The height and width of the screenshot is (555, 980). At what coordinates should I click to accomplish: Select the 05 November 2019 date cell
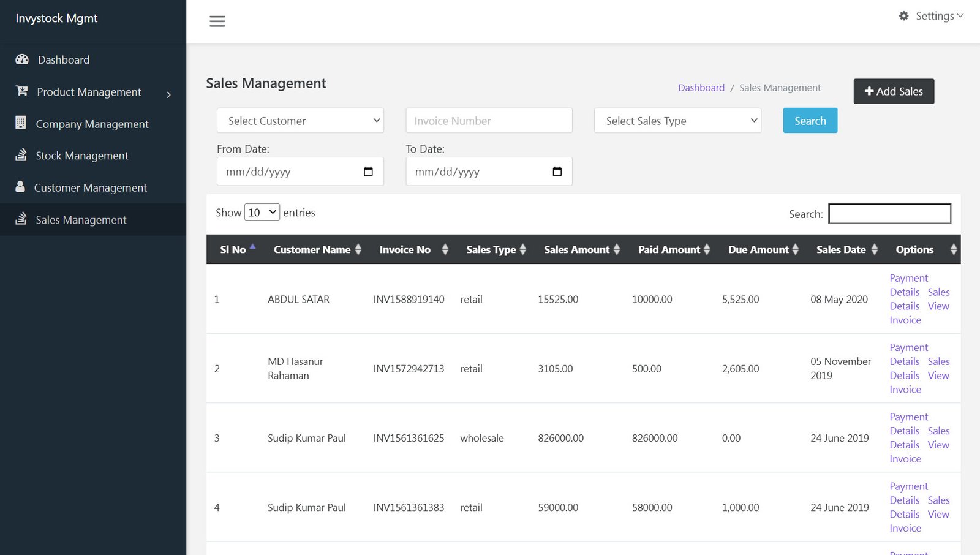coord(840,368)
